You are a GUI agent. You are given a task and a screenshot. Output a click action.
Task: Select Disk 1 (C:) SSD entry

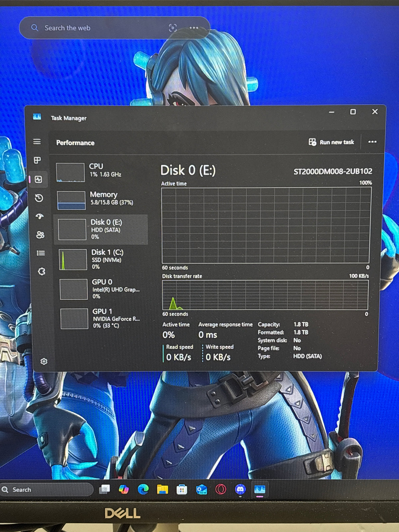[102, 259]
